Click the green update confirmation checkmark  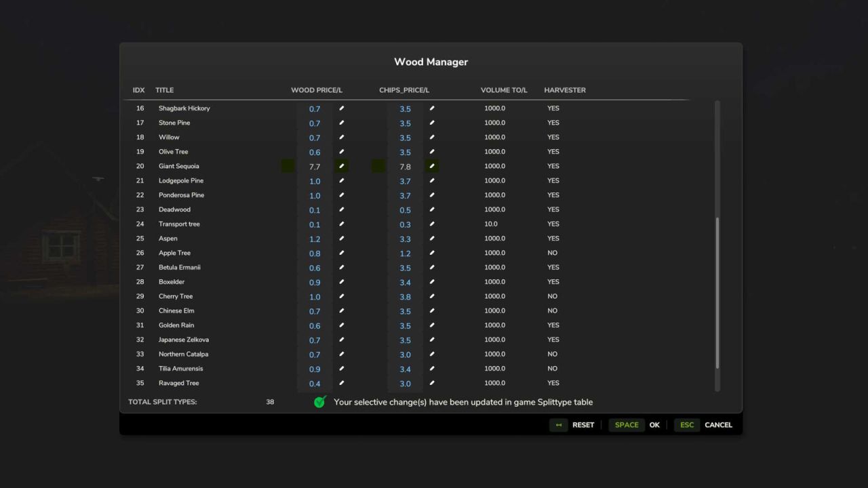[319, 402]
